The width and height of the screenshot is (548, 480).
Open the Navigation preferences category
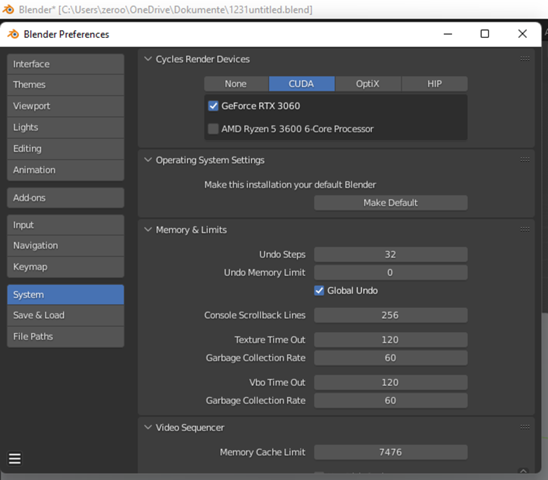(65, 245)
